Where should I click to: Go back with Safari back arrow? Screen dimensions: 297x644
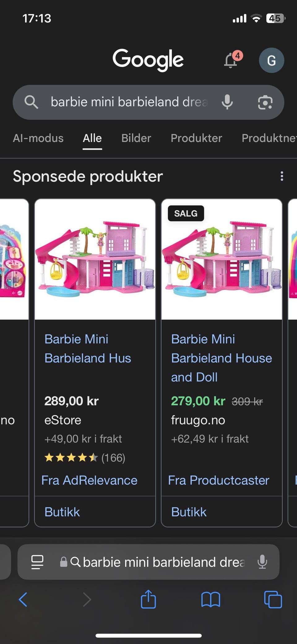coord(23,599)
